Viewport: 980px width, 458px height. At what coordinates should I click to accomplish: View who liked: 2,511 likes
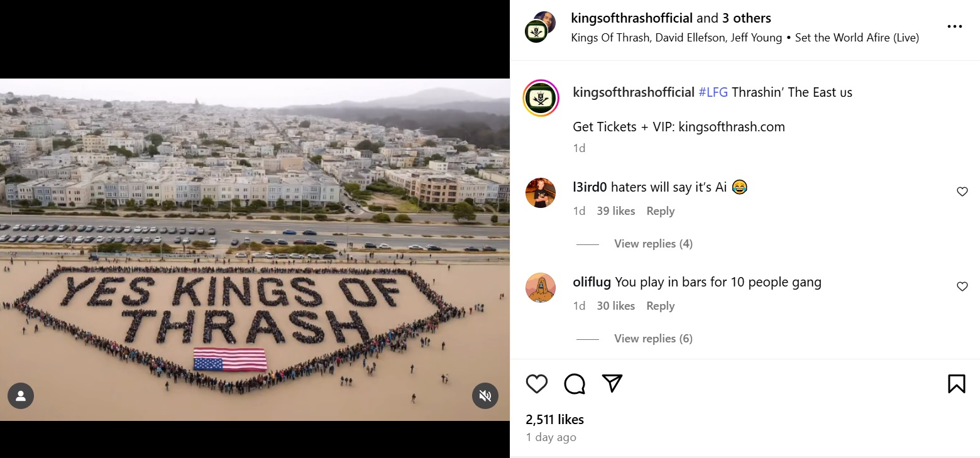(x=554, y=419)
